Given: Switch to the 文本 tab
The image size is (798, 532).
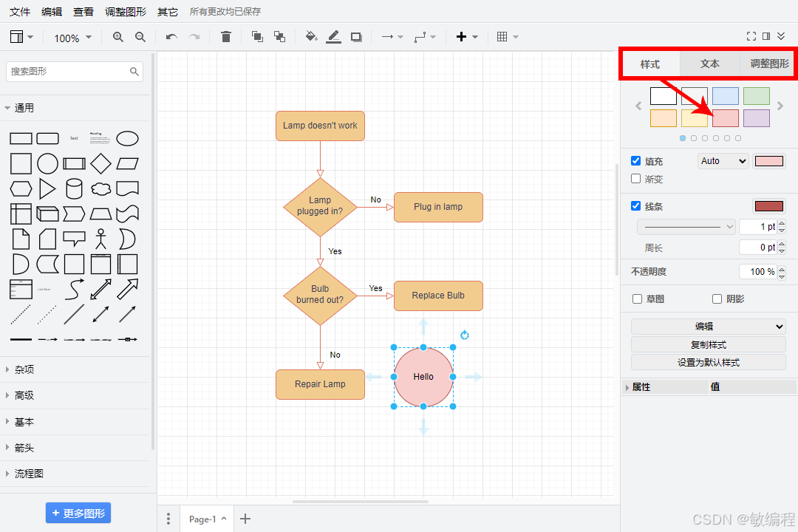Looking at the screenshot, I should [709, 64].
